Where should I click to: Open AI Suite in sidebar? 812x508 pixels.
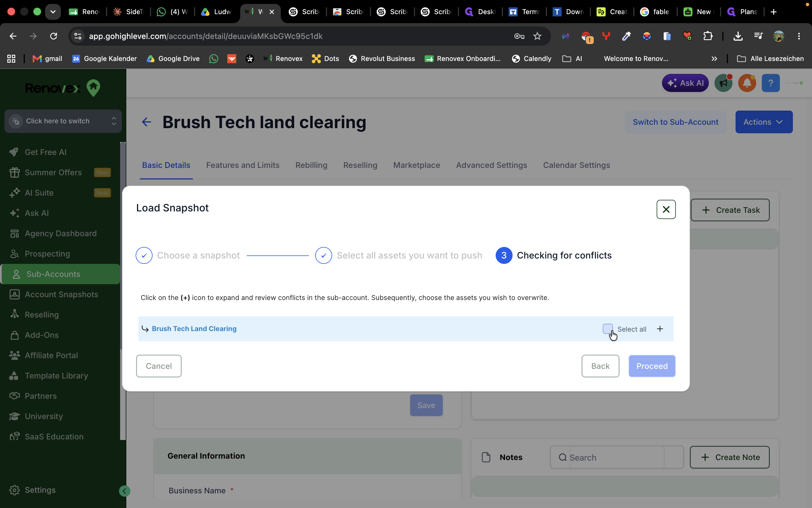(x=60, y=193)
